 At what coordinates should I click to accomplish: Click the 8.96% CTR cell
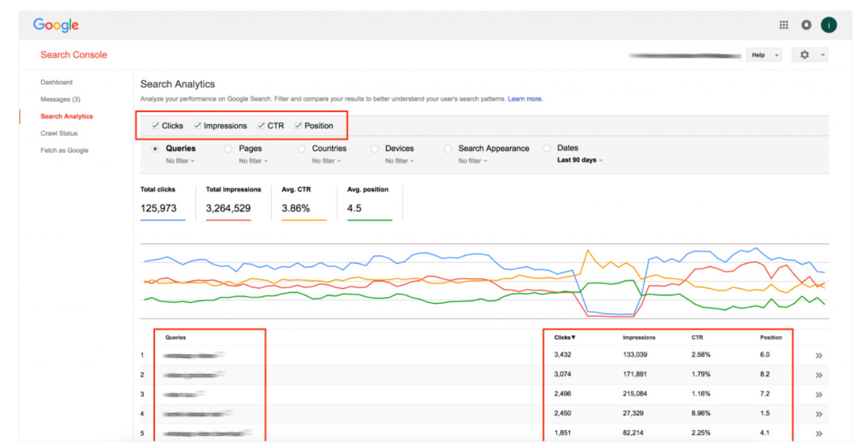point(701,413)
